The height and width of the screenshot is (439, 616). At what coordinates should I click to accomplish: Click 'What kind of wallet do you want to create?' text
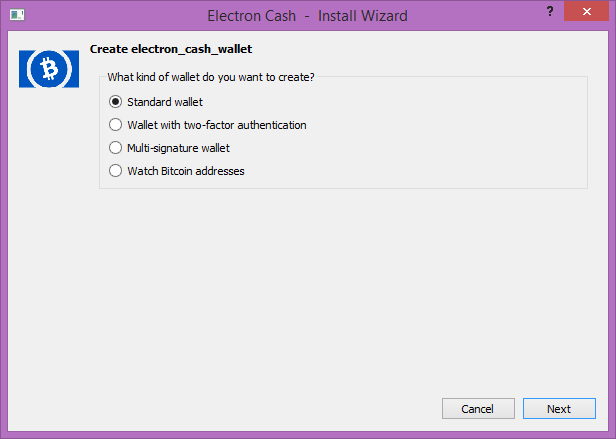[x=211, y=77]
